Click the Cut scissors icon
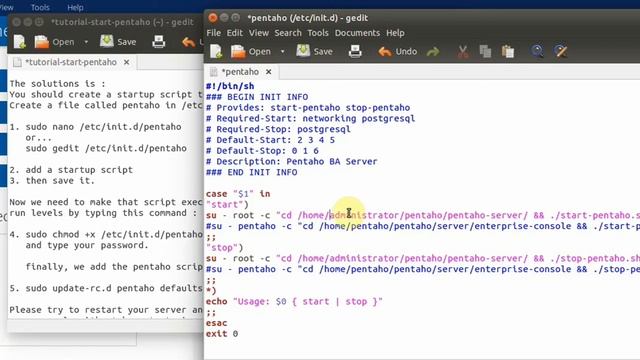 click(462, 51)
